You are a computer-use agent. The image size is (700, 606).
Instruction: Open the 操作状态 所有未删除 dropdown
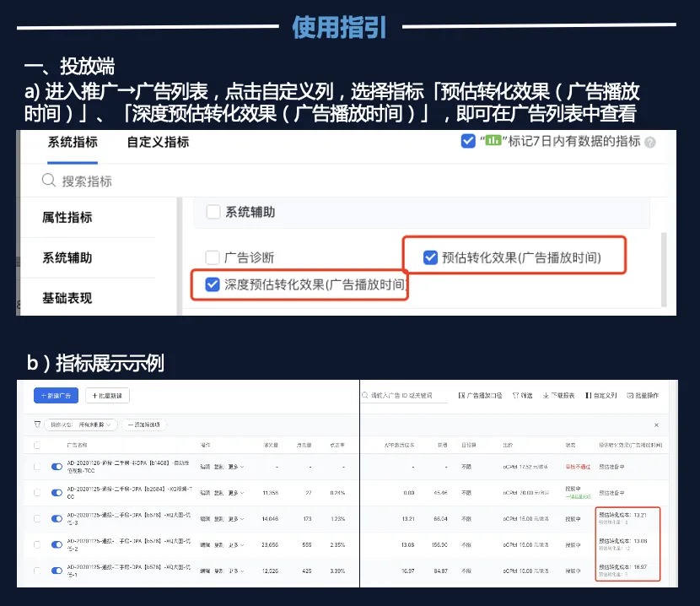[x=81, y=425]
